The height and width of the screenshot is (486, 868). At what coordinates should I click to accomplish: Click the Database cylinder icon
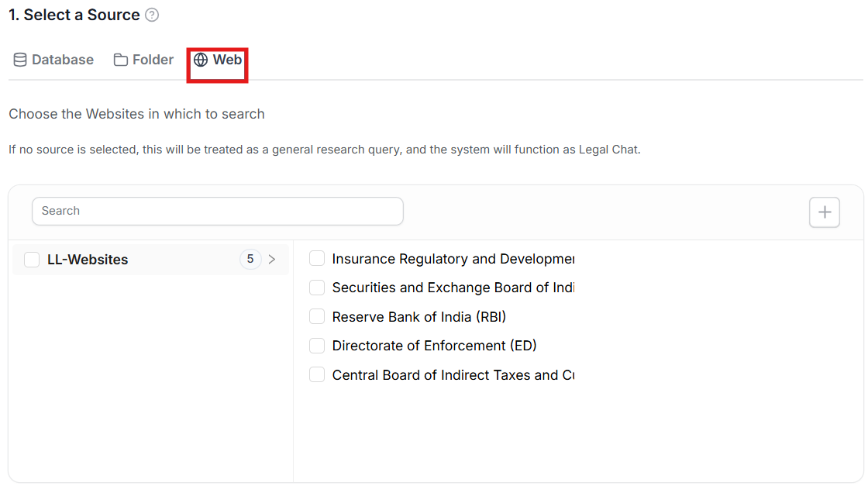[x=20, y=60]
